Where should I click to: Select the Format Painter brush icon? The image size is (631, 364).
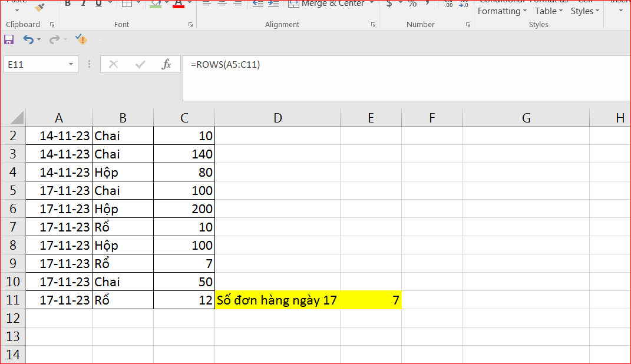39,7
